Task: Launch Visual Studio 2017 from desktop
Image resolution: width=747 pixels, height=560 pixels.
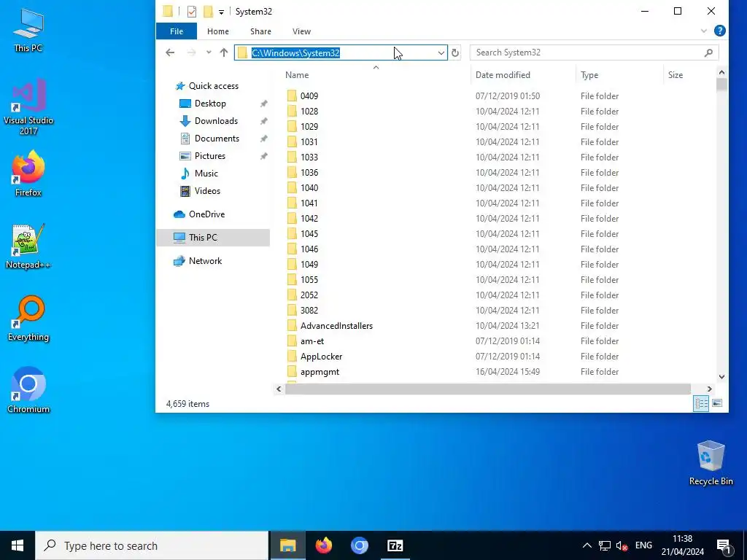Action: click(x=28, y=107)
